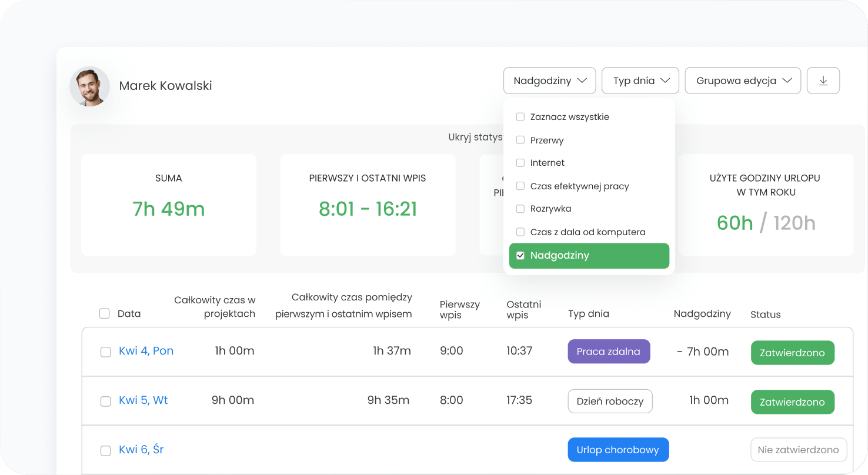Open the Kwi 5, Wt date link
Screen dimensions: 868x475
tap(143, 400)
